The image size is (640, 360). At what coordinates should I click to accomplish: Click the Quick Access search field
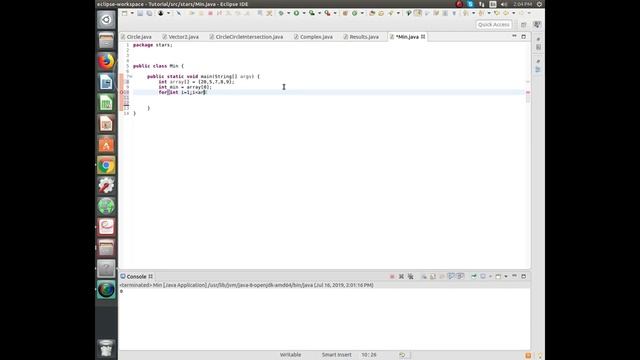493,24
